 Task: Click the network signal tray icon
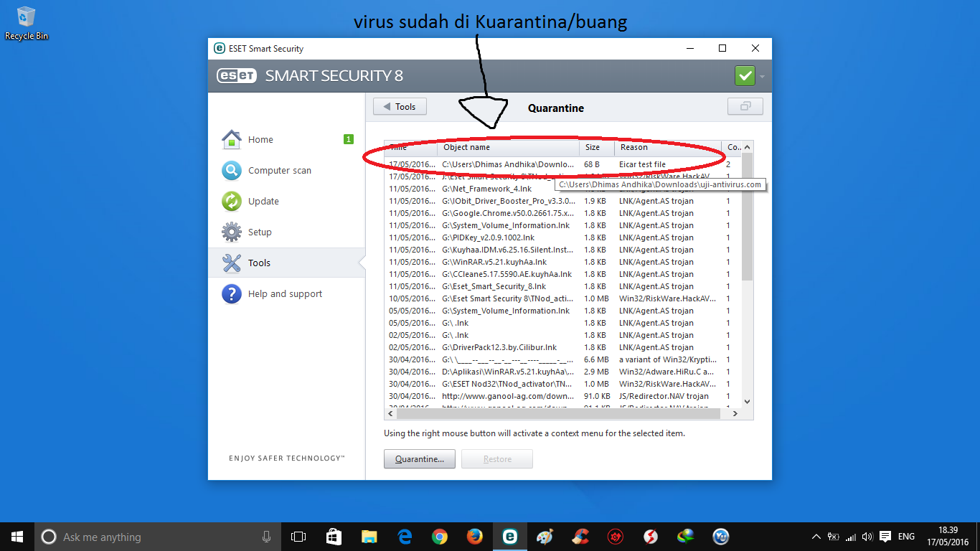point(851,537)
